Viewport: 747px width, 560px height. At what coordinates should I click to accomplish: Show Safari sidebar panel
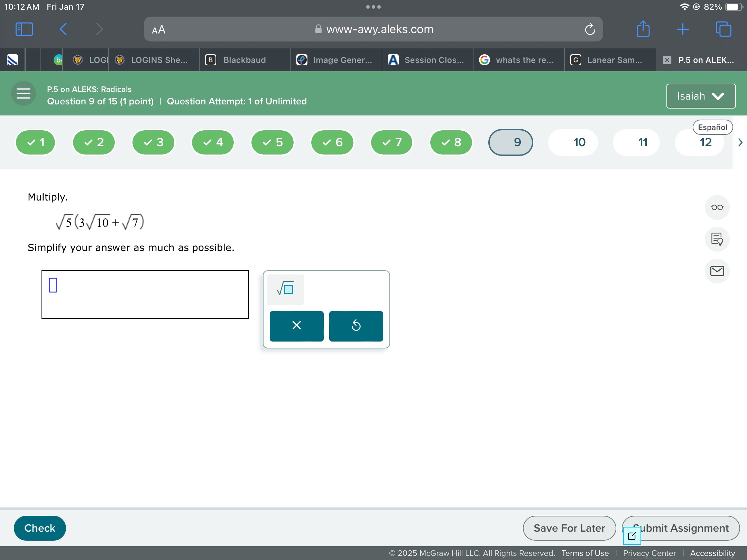tap(24, 29)
